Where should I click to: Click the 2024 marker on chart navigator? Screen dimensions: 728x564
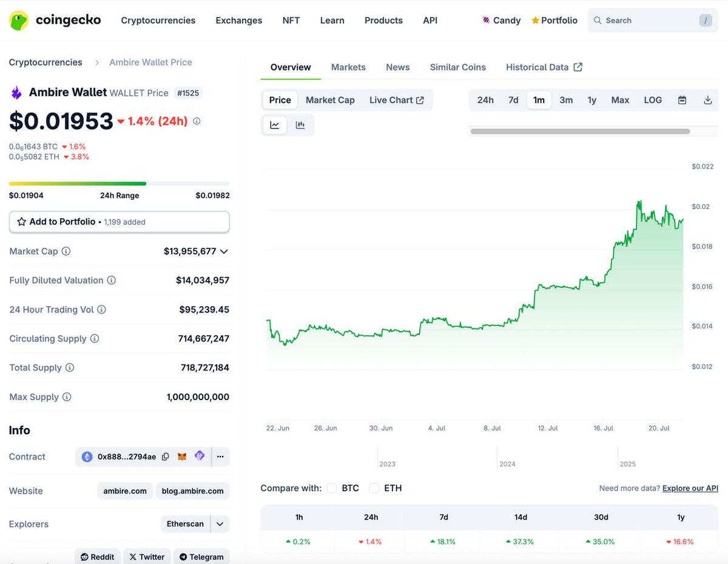(x=507, y=464)
